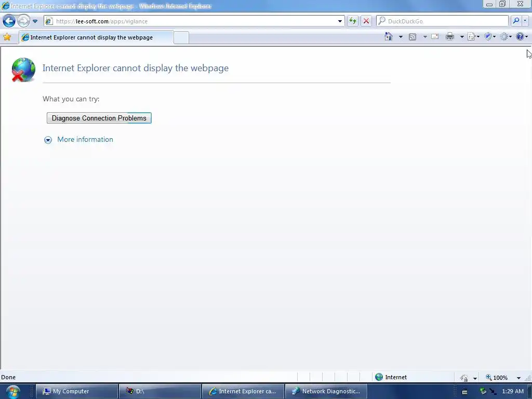Click the 1:29 AM system clock
Image resolution: width=532 pixels, height=399 pixels.
click(513, 391)
